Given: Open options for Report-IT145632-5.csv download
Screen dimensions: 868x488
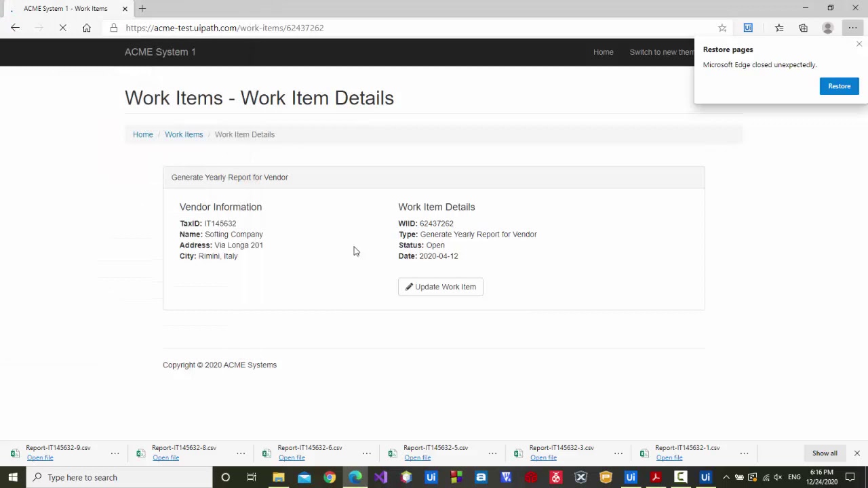Looking at the screenshot, I should [492, 453].
